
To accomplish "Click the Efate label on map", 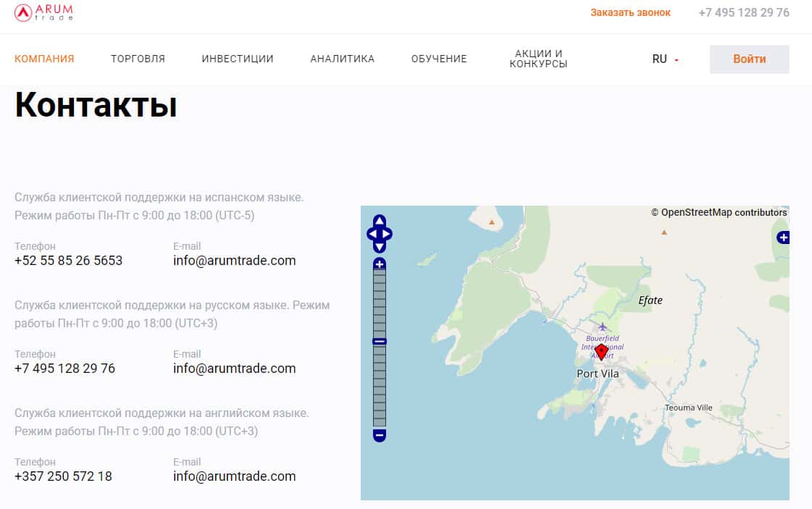I will coord(650,300).
